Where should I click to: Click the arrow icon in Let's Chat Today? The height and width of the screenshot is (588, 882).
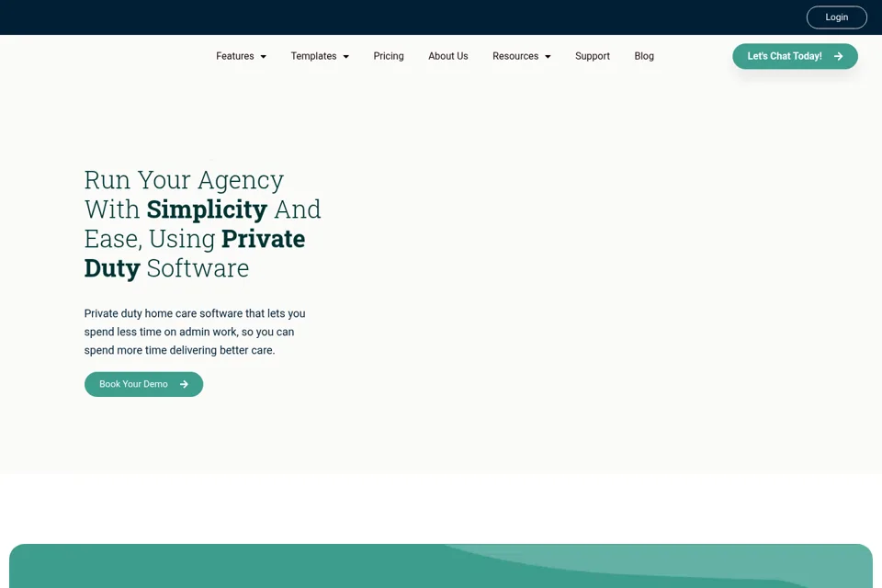pos(838,56)
